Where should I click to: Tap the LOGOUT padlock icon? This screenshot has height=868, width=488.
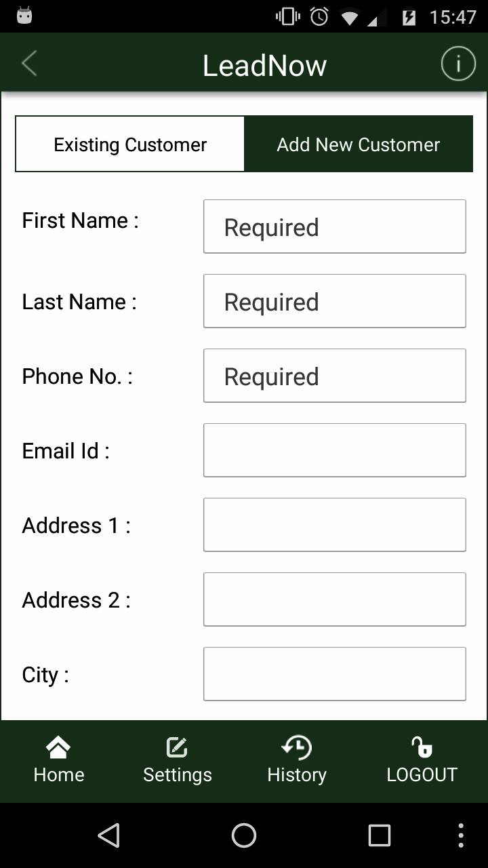pyautogui.click(x=422, y=747)
